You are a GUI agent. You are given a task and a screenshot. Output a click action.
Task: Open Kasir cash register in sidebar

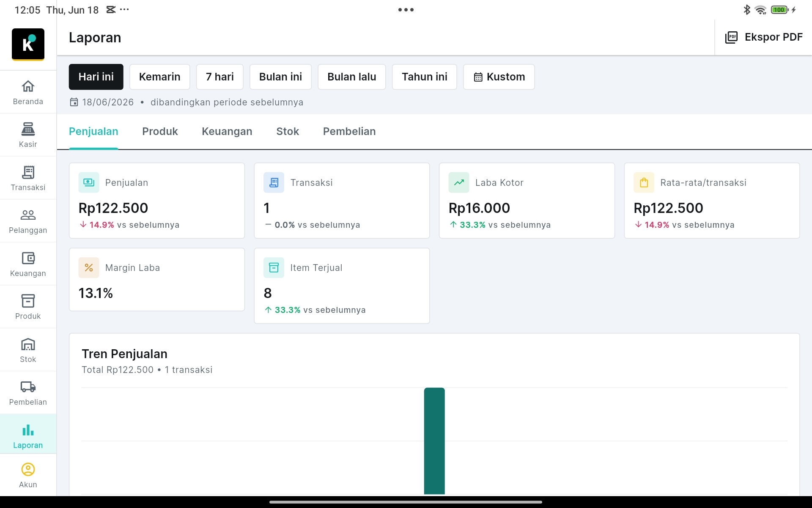28,135
